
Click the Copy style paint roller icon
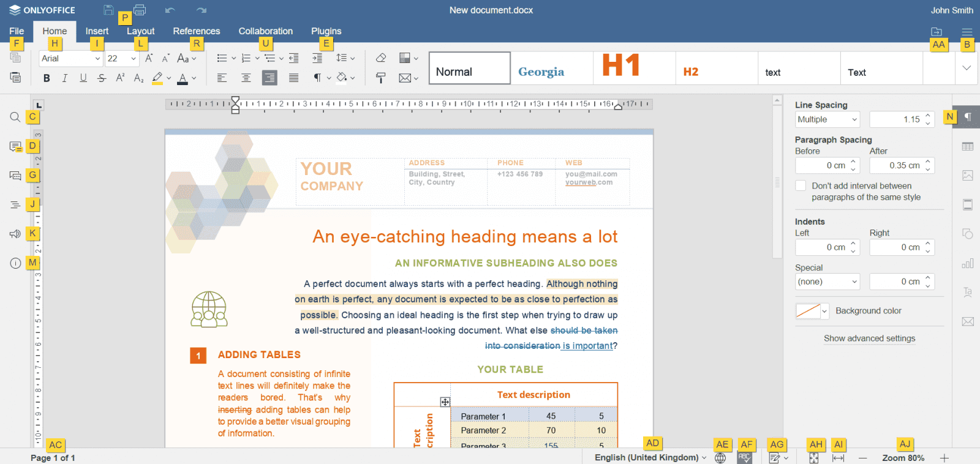pyautogui.click(x=381, y=78)
